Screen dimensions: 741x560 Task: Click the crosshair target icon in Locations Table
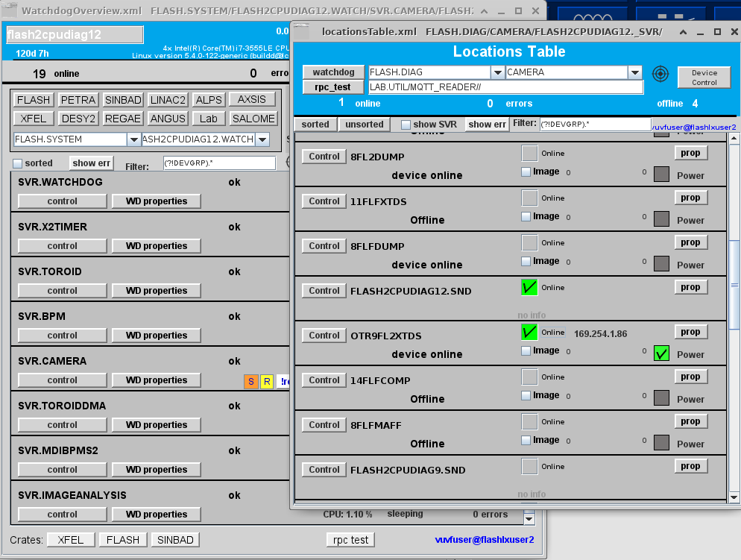pos(659,74)
